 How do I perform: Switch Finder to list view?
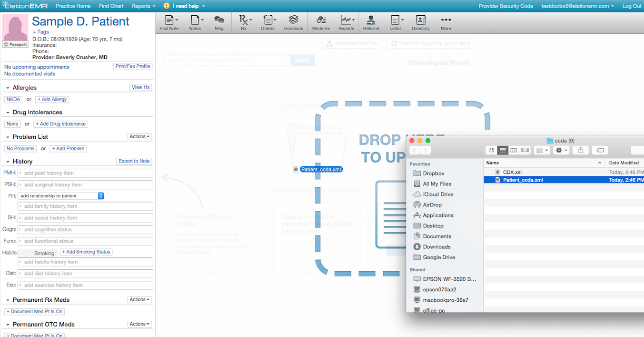coord(503,150)
